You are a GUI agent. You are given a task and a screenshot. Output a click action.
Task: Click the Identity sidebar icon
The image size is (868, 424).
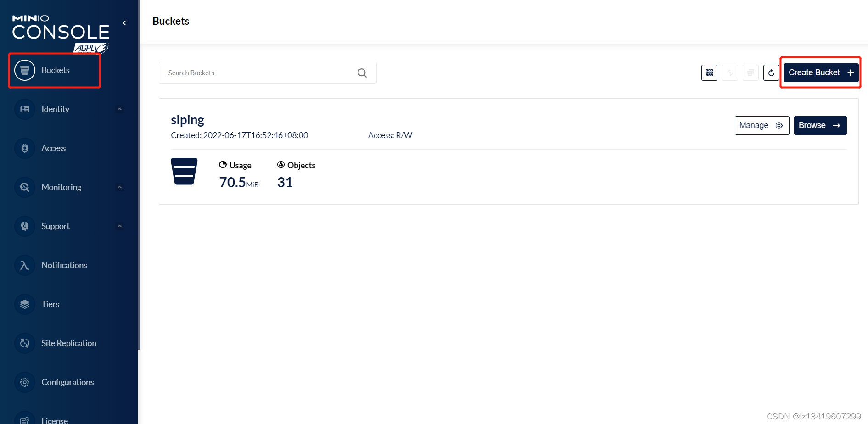tap(25, 109)
